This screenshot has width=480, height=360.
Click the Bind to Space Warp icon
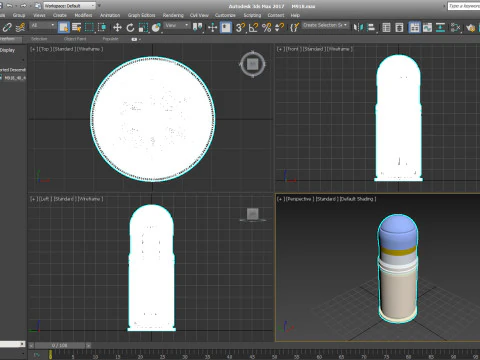tap(21, 27)
